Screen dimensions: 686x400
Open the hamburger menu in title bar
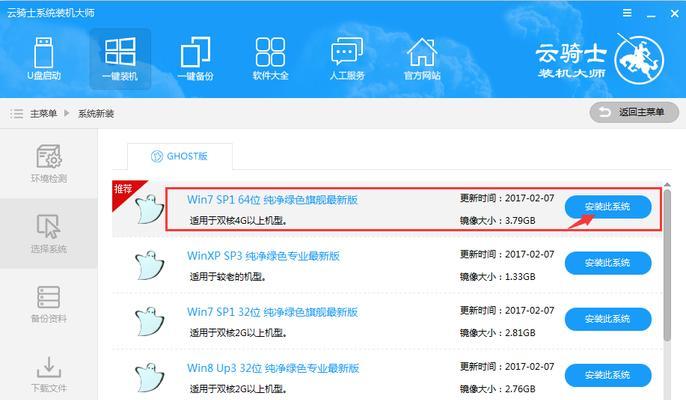point(627,13)
